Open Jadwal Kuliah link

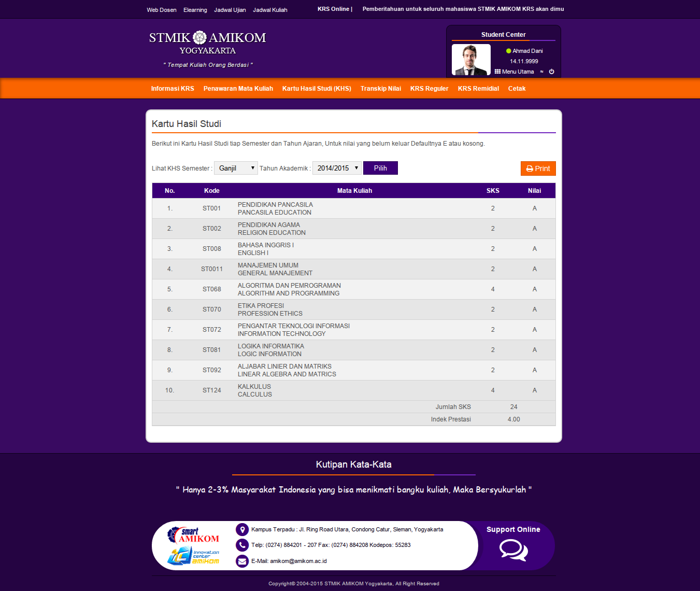[x=270, y=10]
